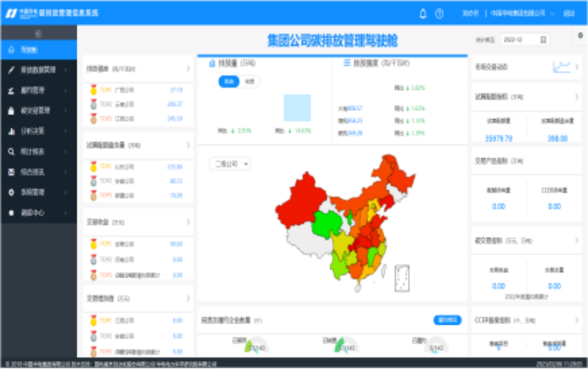
Task: Click the sidebar collapse icon
Action: (x=38, y=34)
